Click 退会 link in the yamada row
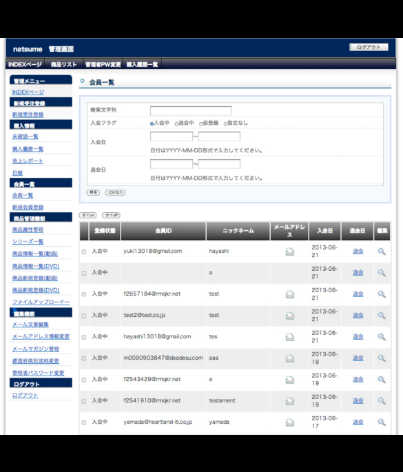 [x=358, y=422]
